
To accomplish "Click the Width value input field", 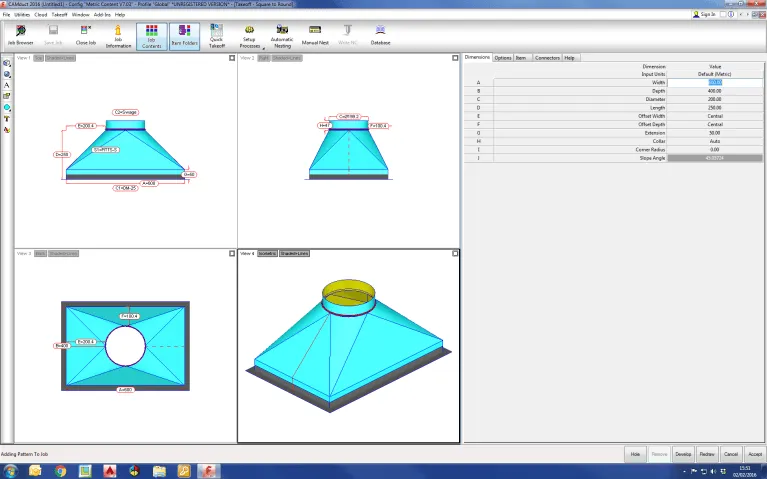I will pos(715,83).
